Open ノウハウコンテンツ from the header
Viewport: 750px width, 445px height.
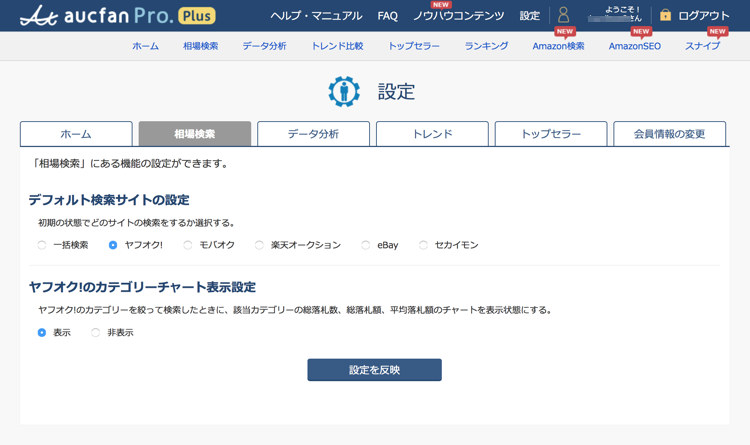point(458,16)
